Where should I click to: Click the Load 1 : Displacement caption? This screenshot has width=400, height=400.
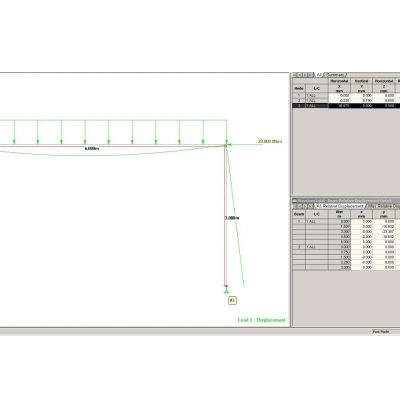point(261,320)
